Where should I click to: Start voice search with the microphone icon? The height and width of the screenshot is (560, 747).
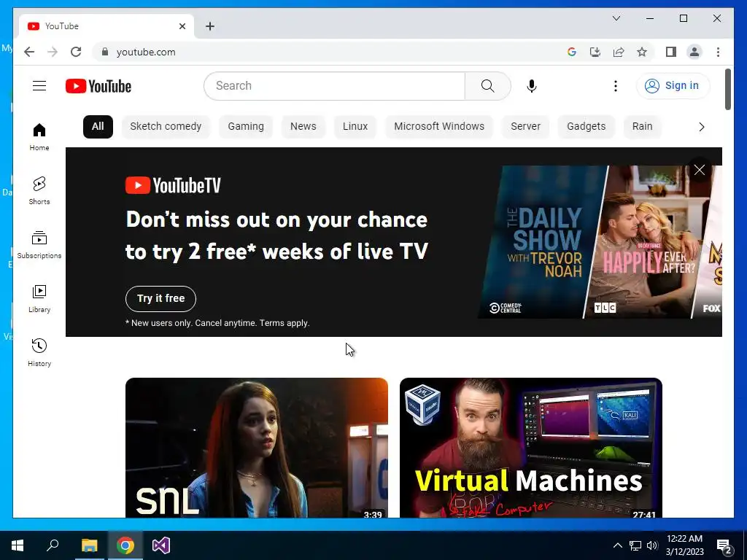(x=532, y=86)
